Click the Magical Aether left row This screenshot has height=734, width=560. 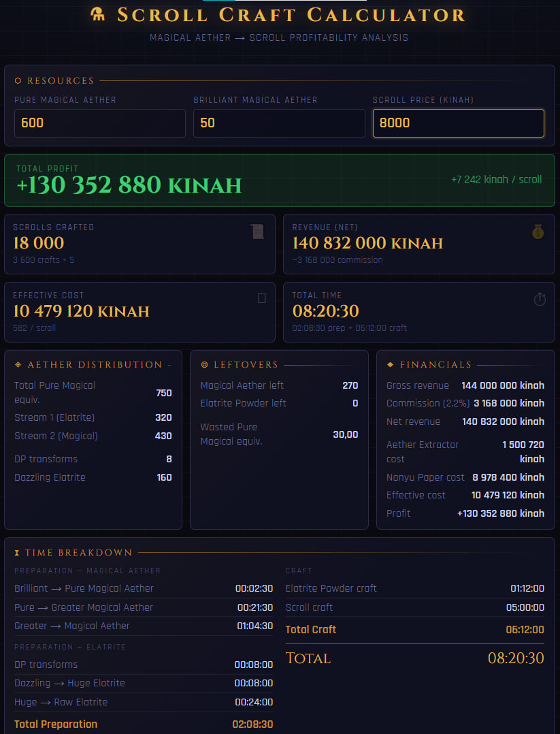pos(279,385)
